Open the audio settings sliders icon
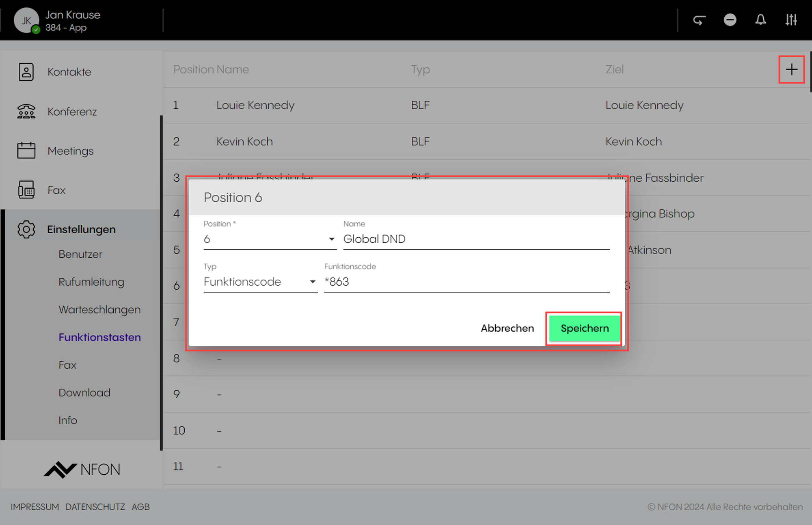 pyautogui.click(x=791, y=20)
